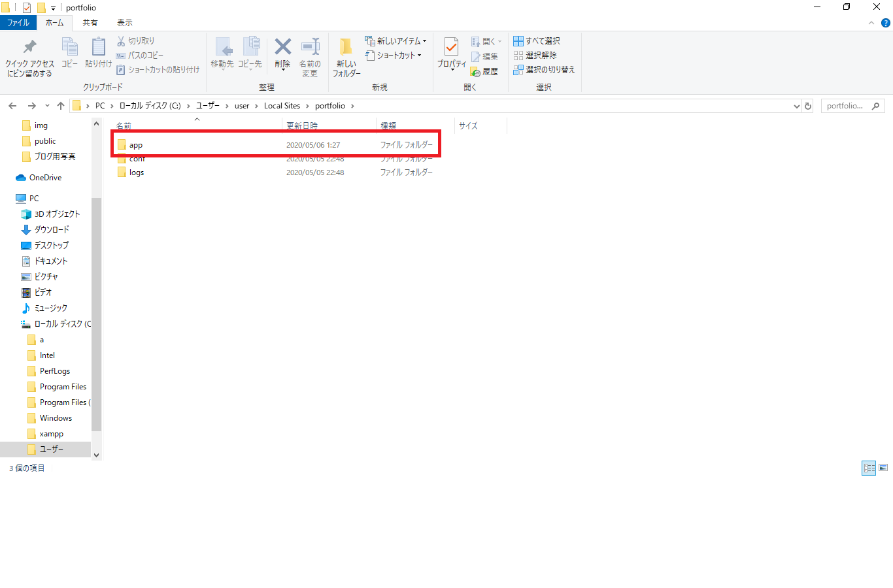Open Windows folder in navigation pane

(x=56, y=418)
